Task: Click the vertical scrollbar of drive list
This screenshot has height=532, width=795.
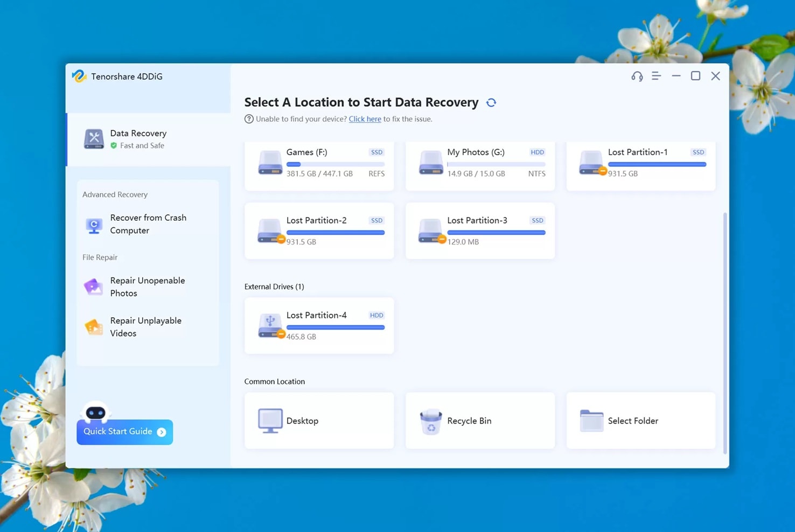Action: pos(725,333)
